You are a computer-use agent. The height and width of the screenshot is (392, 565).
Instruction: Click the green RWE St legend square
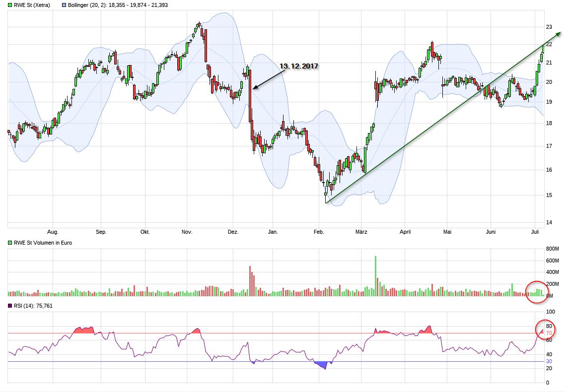pyautogui.click(x=9, y=4)
